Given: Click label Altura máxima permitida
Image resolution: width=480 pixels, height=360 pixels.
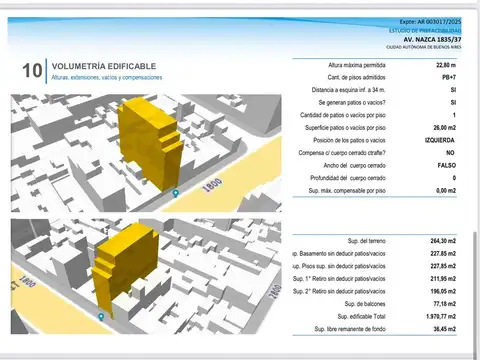Looking at the screenshot, I should 357,65.
